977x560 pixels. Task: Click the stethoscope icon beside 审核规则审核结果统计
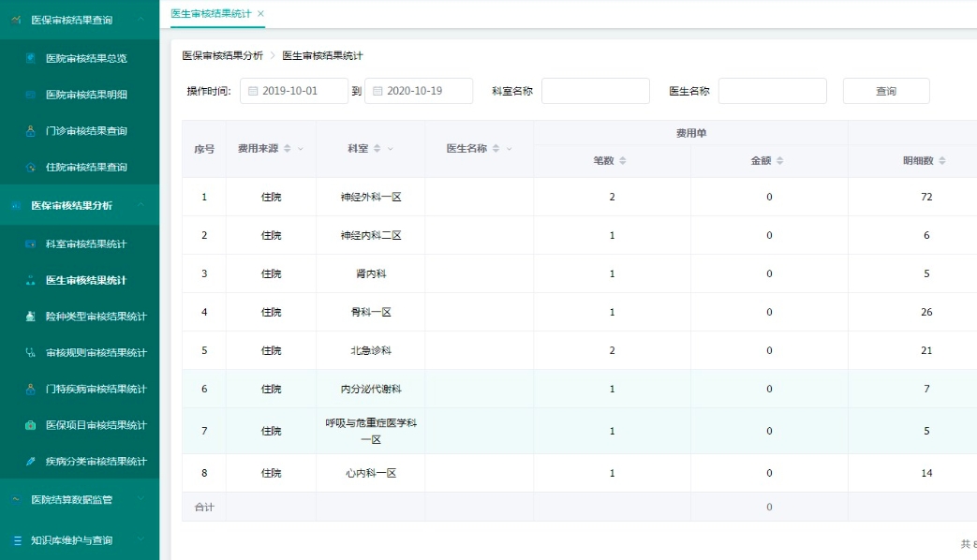click(31, 352)
